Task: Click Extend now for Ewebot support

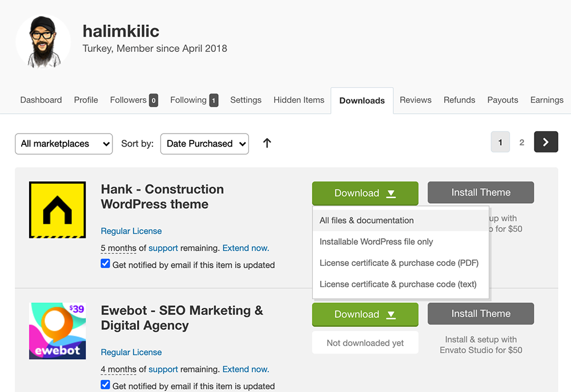Action: pos(246,369)
